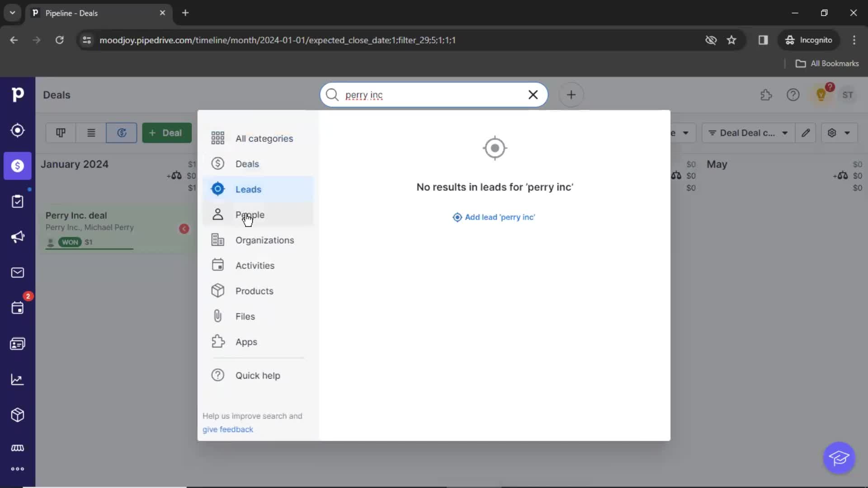Open learning academy floating button
Screen dimensions: 868x488
pos(839,458)
